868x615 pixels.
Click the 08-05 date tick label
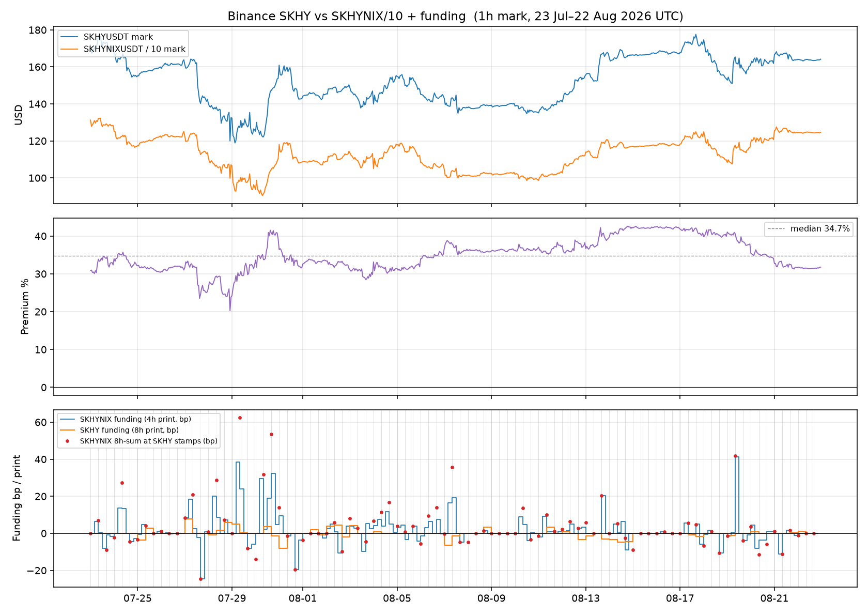(x=397, y=598)
